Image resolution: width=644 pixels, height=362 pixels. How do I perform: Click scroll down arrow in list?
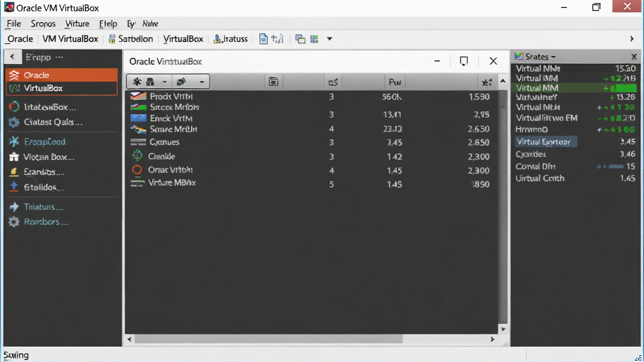click(502, 329)
